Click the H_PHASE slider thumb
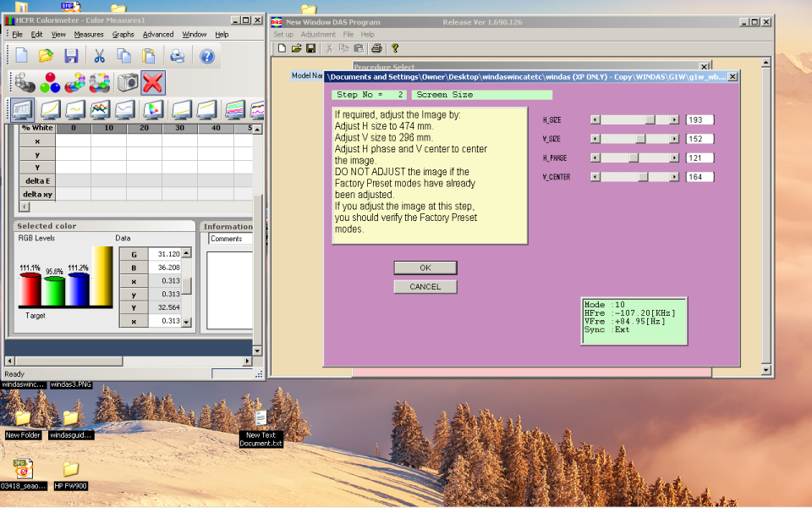812x508 pixels. tap(634, 157)
